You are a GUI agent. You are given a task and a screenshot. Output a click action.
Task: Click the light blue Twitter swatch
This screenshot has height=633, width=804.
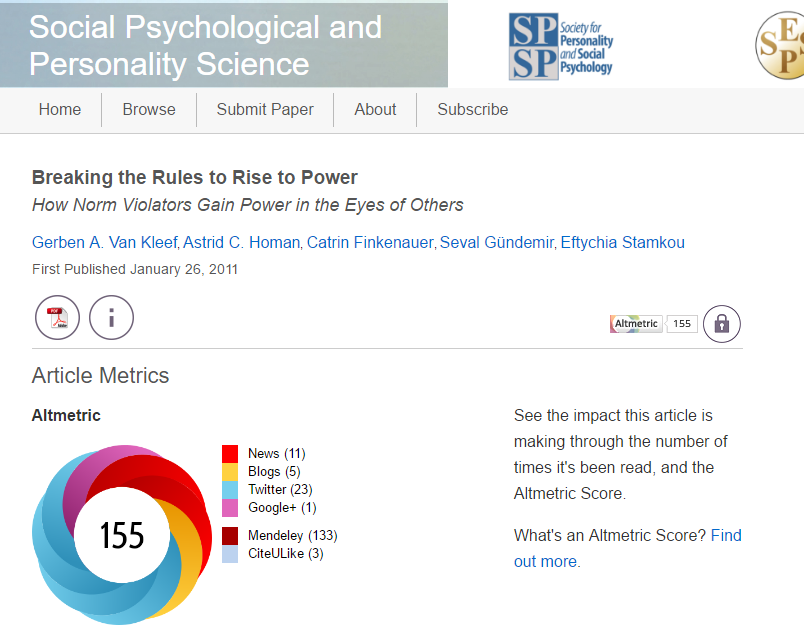click(230, 489)
